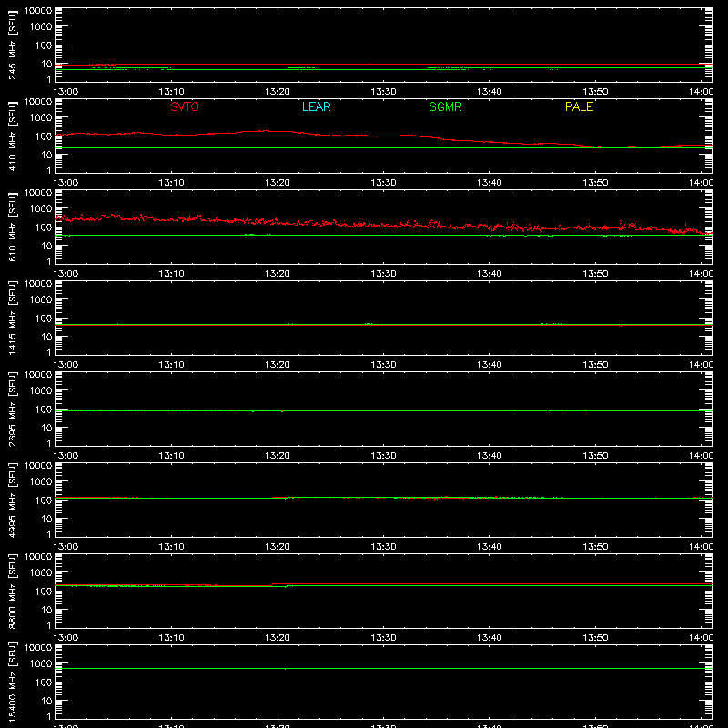Click the 10000 tick label on 8800 MHz axis
This screenshot has height=728, width=728.
38,557
